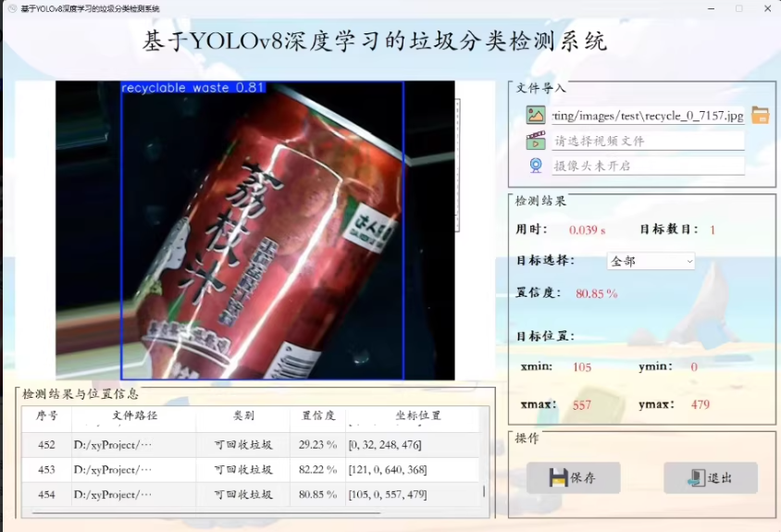Screen dimensions: 781x532
Task: Click the image file import icon
Action: pyautogui.click(x=536, y=115)
